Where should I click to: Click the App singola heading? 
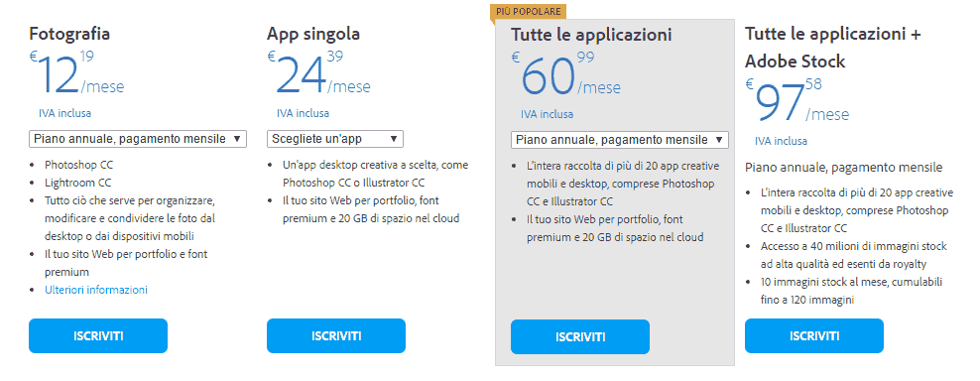click(313, 33)
